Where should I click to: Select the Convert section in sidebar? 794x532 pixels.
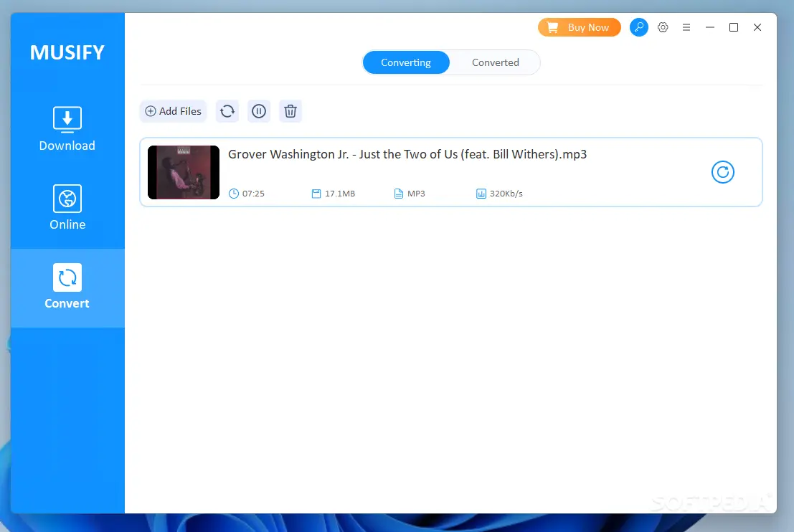tap(67, 288)
